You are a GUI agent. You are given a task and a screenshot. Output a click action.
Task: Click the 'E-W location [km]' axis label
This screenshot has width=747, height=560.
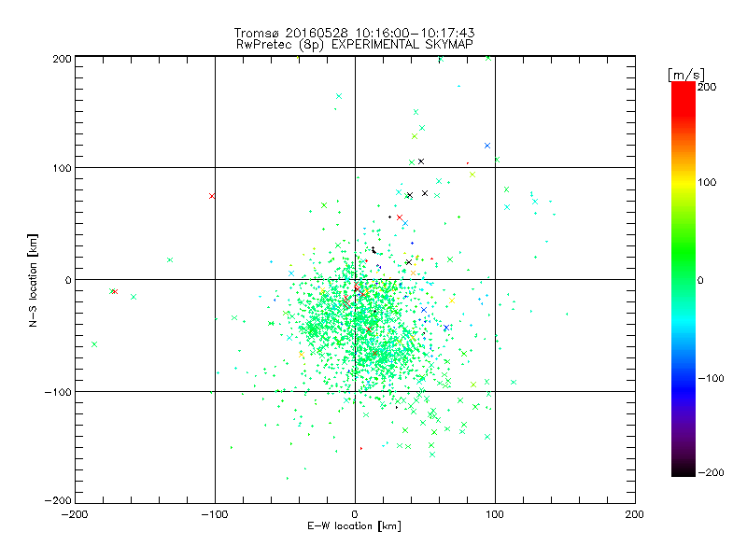(354, 526)
